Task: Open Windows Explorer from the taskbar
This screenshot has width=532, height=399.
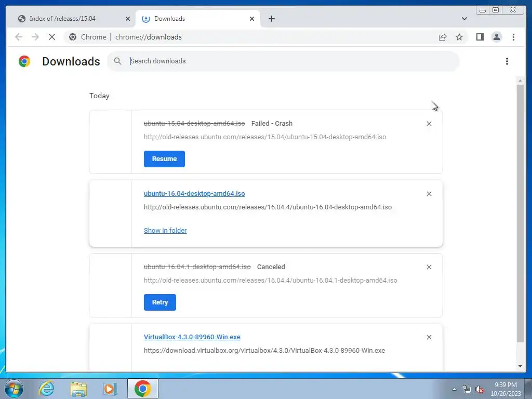Action: (x=78, y=389)
